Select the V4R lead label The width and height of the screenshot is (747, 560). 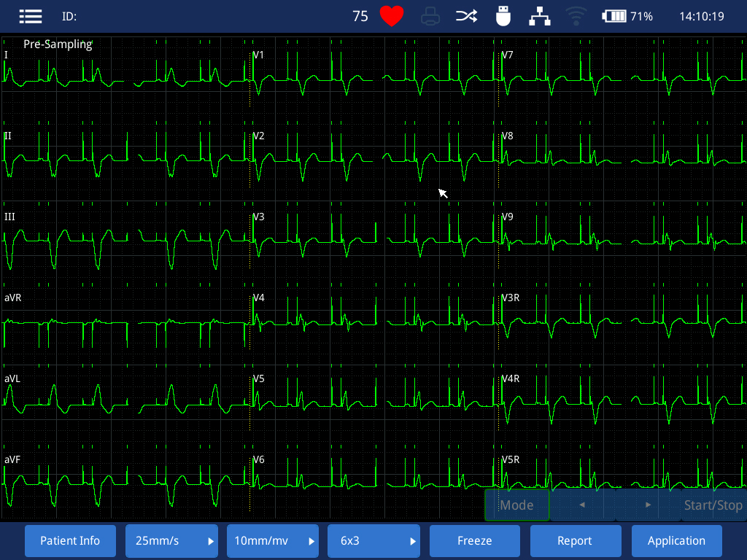(511, 378)
